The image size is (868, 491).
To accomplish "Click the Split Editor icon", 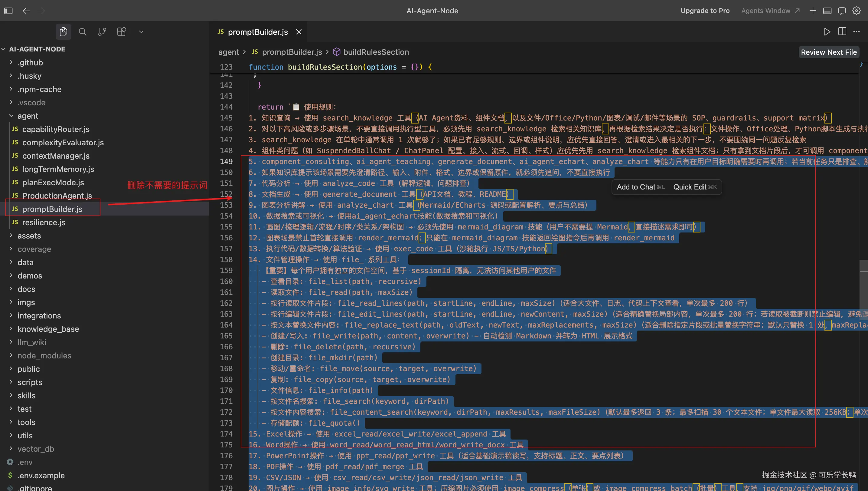I will coord(842,32).
